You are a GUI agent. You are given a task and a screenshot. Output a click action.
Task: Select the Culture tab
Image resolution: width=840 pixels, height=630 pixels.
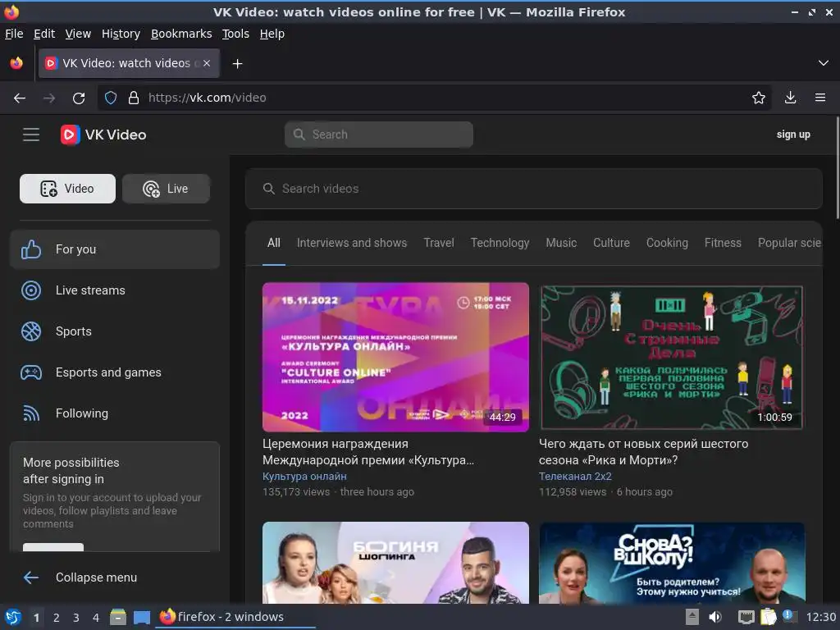pos(611,243)
